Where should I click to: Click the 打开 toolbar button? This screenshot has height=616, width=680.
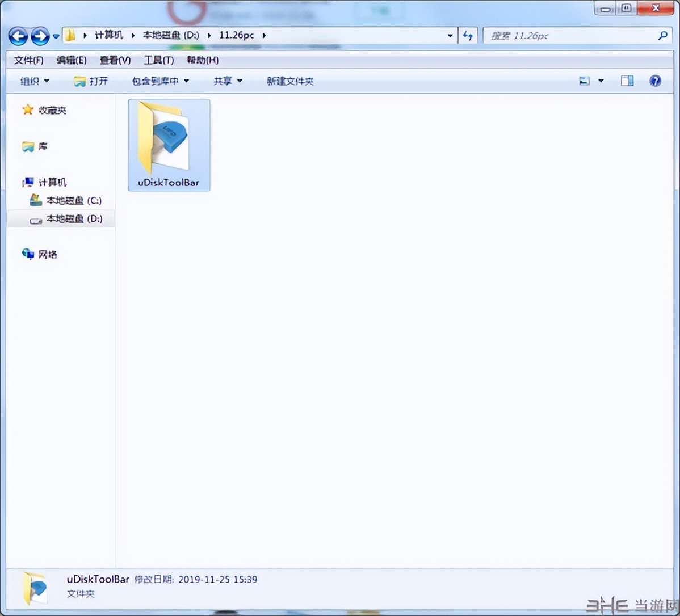(x=91, y=81)
